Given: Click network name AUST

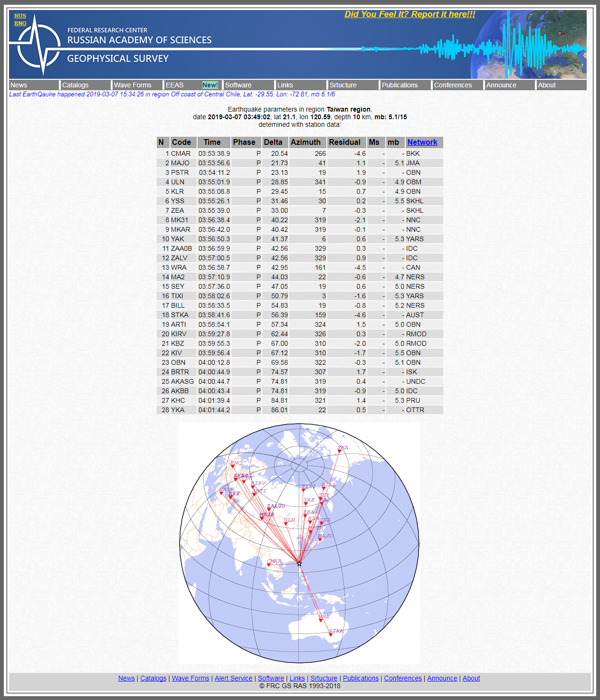Looking at the screenshot, I should 415,315.
